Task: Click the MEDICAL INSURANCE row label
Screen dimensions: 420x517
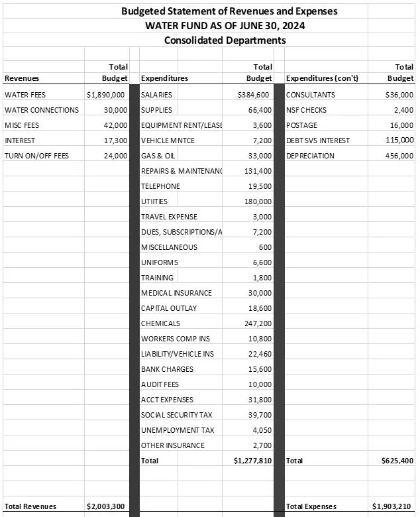Action: click(x=177, y=293)
